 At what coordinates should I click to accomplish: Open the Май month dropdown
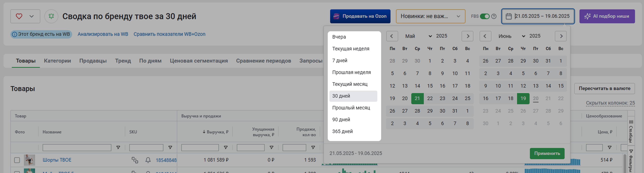click(418, 36)
